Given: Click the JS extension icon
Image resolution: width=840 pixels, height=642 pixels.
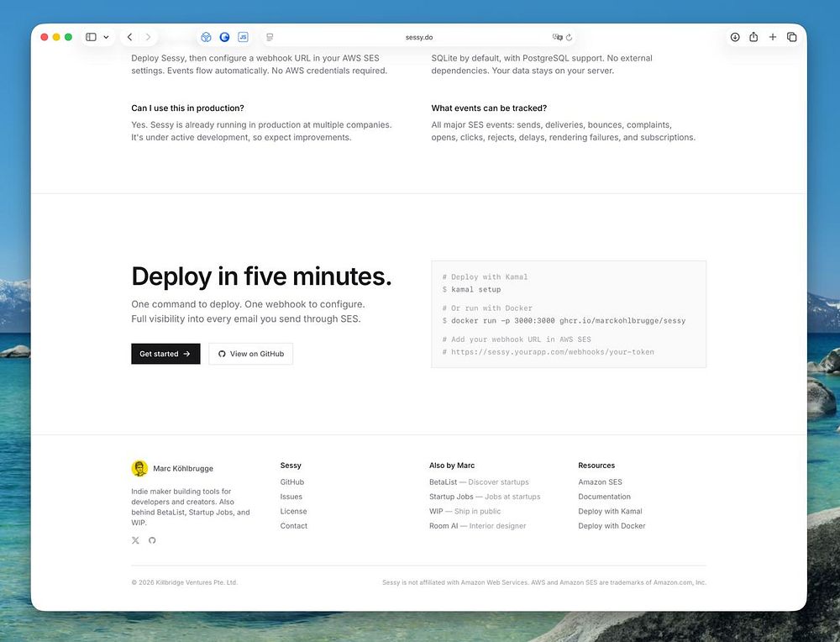Looking at the screenshot, I should point(244,37).
